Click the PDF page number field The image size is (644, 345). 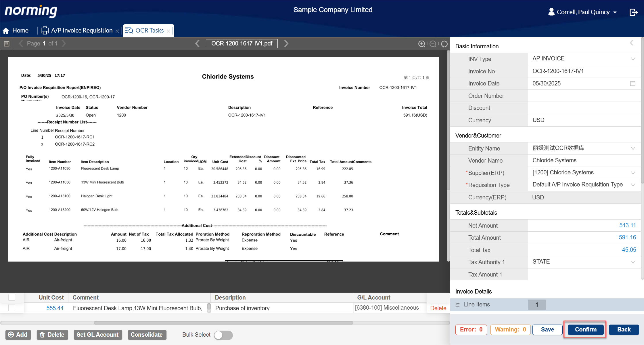click(44, 43)
